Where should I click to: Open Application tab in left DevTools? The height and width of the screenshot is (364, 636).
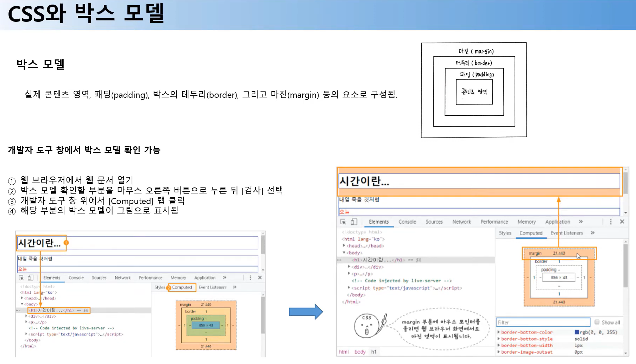tap(204, 278)
